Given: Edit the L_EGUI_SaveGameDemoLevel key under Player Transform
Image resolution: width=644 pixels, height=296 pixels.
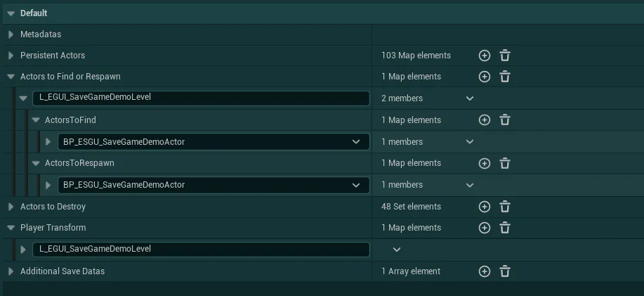Looking at the screenshot, I should (x=202, y=250).
